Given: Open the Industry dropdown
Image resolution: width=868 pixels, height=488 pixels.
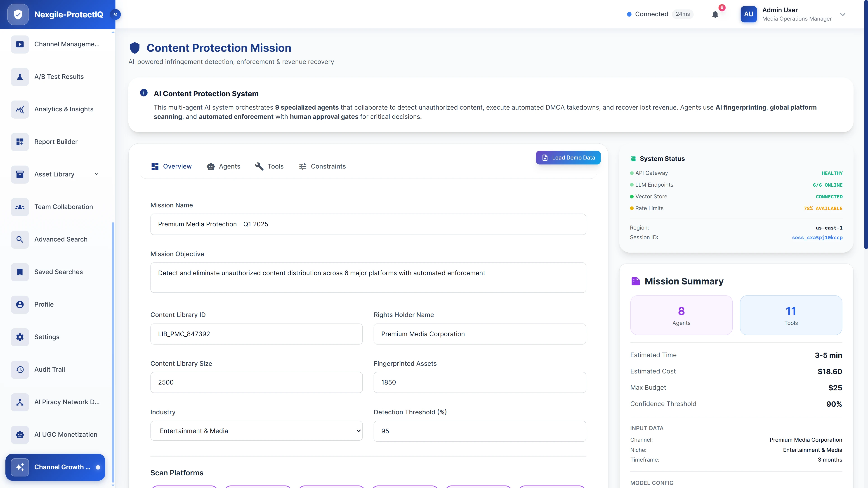Looking at the screenshot, I should tap(256, 431).
